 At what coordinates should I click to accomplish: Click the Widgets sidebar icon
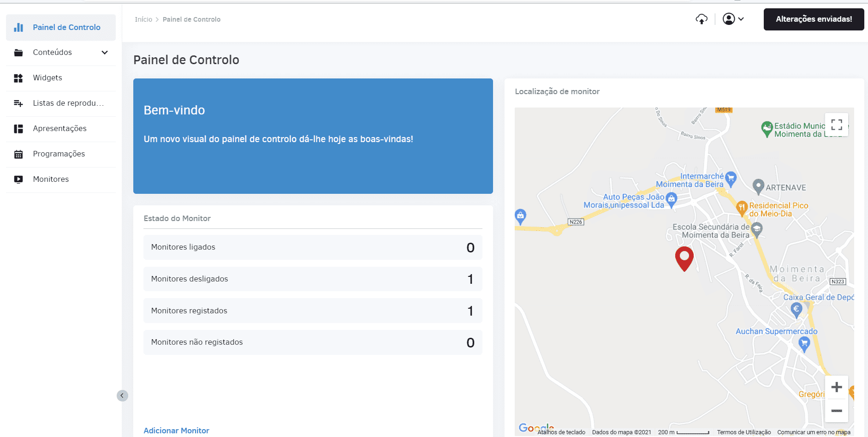(18, 78)
